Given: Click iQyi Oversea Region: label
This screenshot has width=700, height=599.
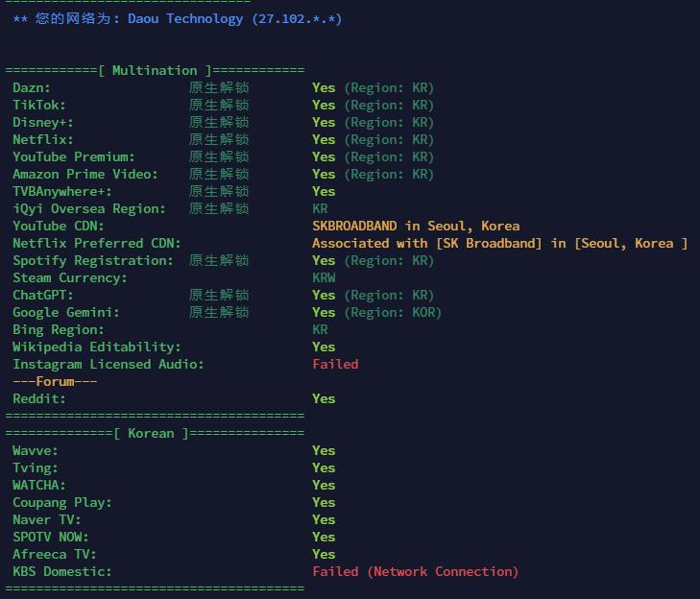Looking at the screenshot, I should (x=89, y=208).
